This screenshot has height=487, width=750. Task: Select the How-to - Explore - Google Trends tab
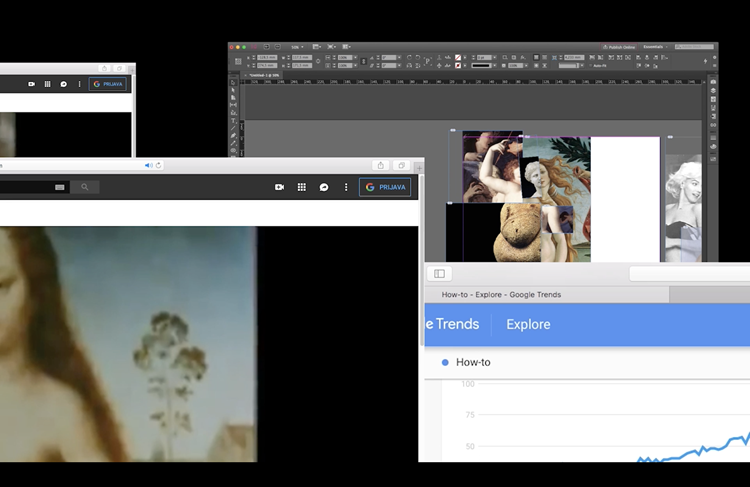[501, 295]
